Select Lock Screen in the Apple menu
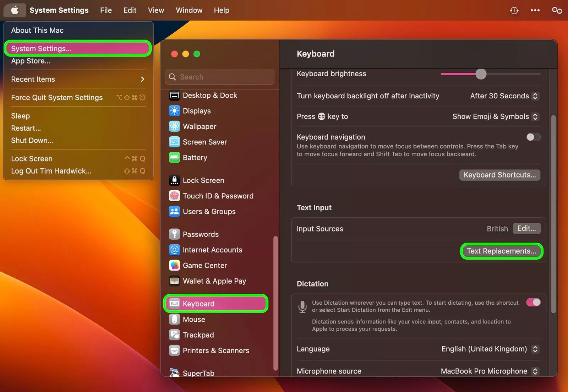 (x=78, y=159)
